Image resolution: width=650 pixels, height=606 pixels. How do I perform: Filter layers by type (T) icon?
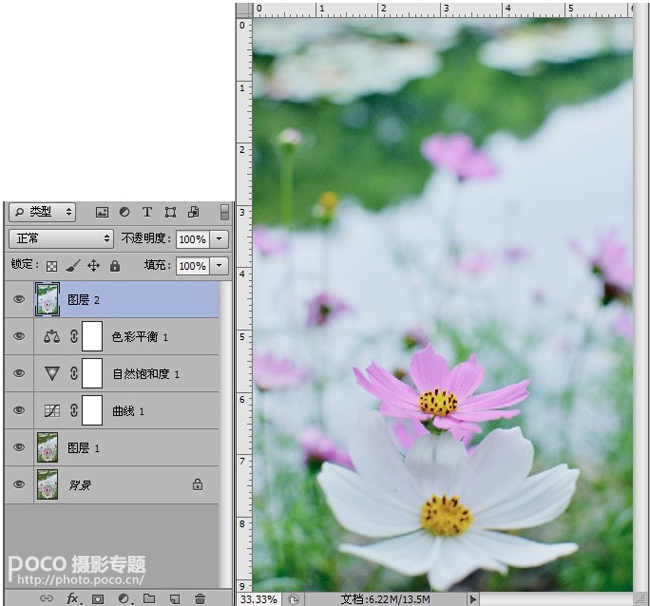147,212
